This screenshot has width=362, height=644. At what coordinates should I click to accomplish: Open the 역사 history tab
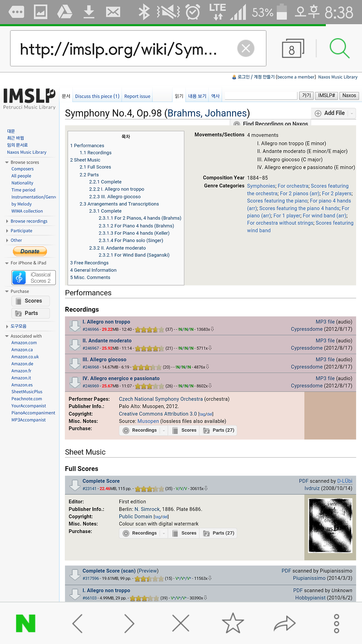point(216,96)
